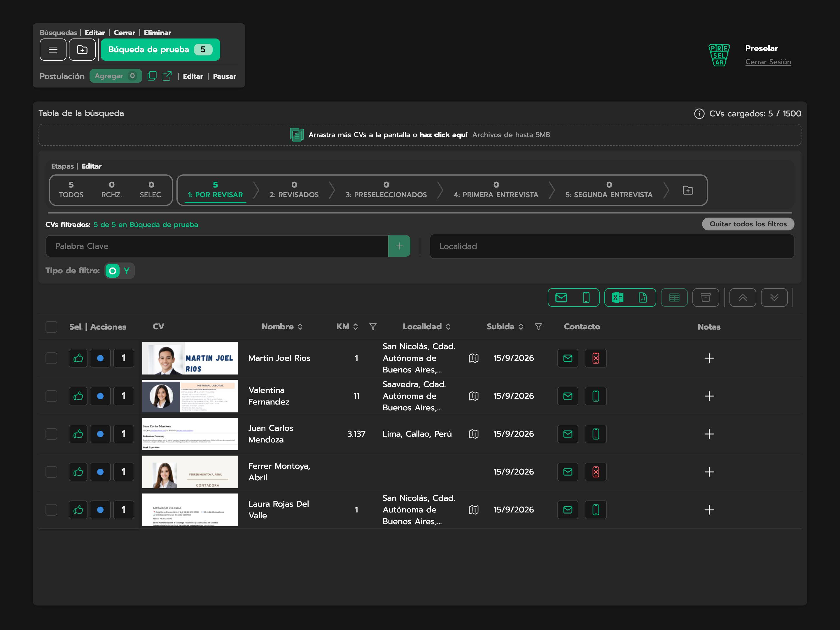The width and height of the screenshot is (840, 630).
Task: Open the hamburger menu for searches
Action: pos(53,49)
